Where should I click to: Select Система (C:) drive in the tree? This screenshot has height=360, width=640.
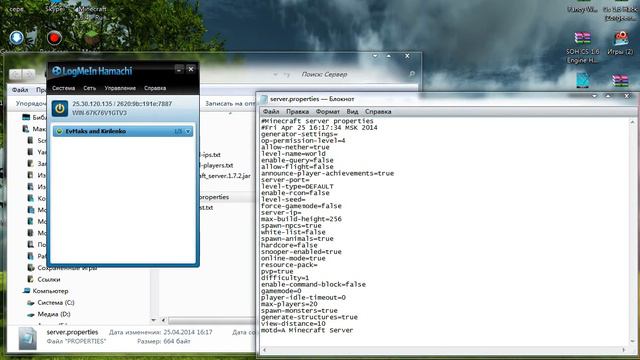[x=56, y=302]
